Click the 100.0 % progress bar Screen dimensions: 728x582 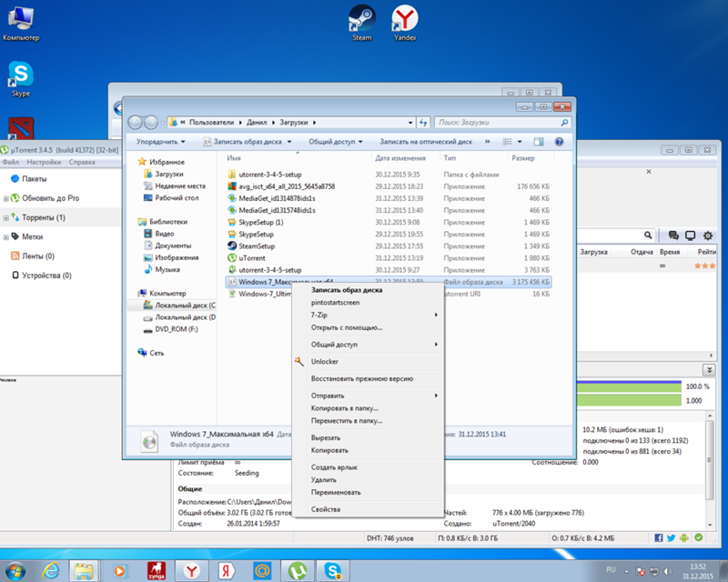629,386
